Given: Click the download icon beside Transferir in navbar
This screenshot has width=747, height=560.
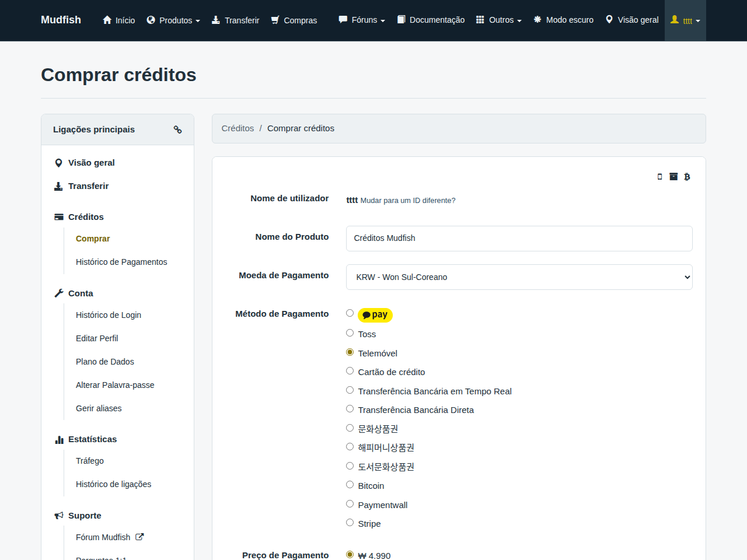Looking at the screenshot, I should tap(216, 20).
